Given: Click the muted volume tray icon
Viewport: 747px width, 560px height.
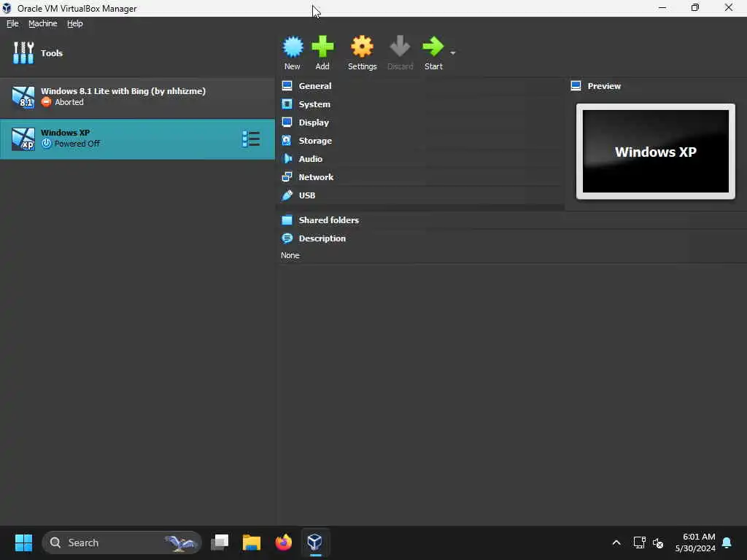Looking at the screenshot, I should pos(658,542).
